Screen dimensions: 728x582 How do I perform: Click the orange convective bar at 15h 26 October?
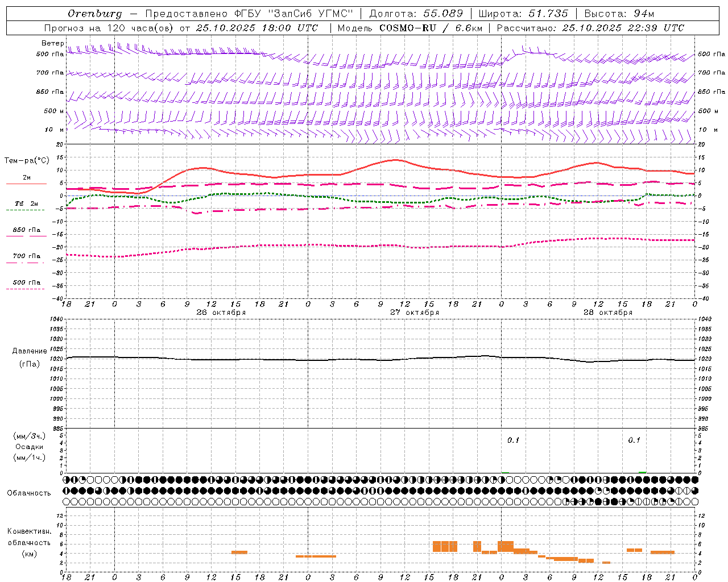pos(239,552)
